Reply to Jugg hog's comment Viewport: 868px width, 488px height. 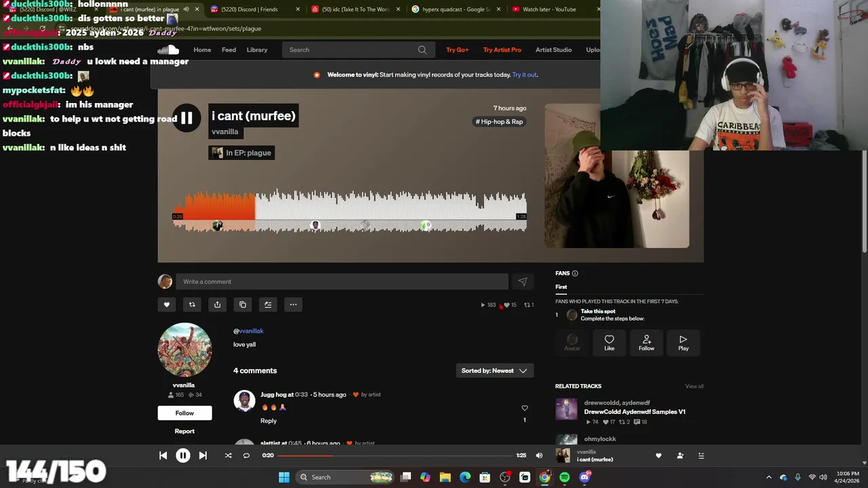coord(269,421)
